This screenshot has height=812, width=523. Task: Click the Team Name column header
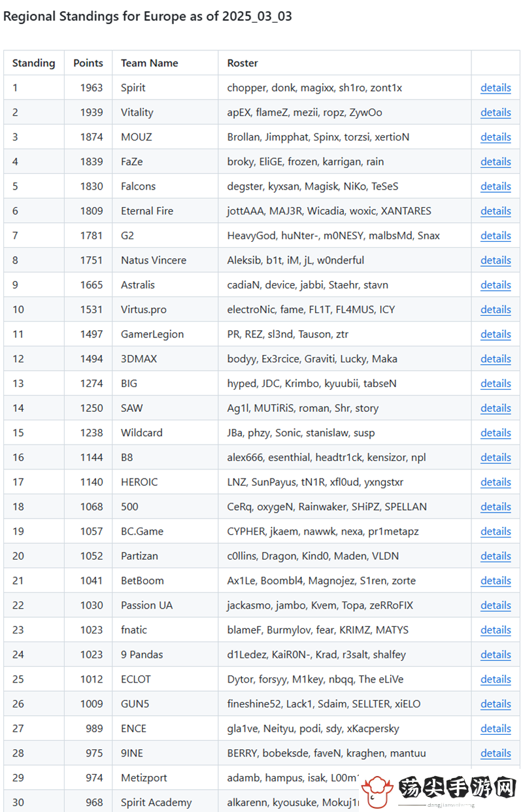point(150,63)
